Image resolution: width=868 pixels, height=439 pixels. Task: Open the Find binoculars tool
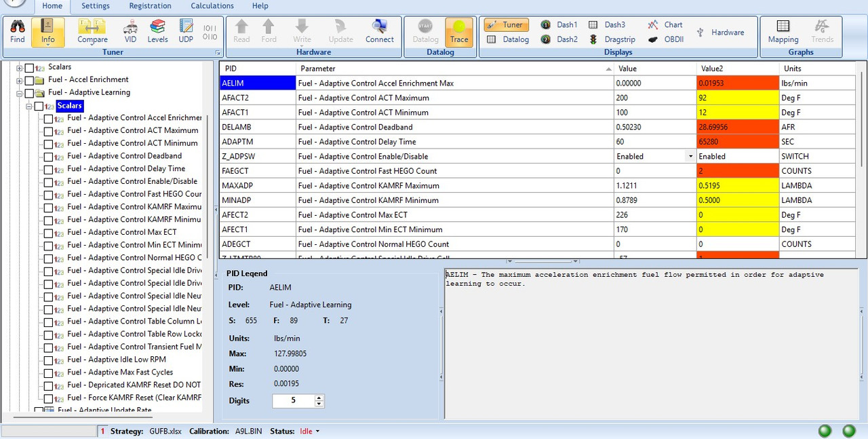point(18,31)
